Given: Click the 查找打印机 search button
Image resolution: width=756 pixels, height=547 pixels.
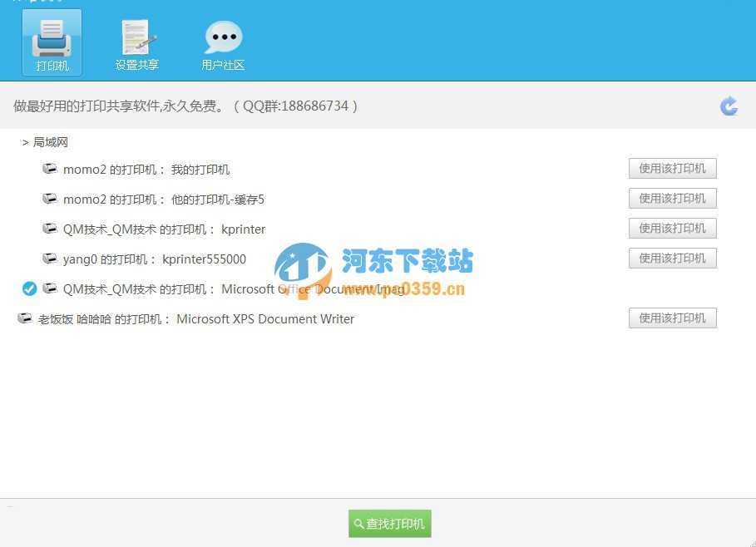Looking at the screenshot, I should click(x=389, y=524).
